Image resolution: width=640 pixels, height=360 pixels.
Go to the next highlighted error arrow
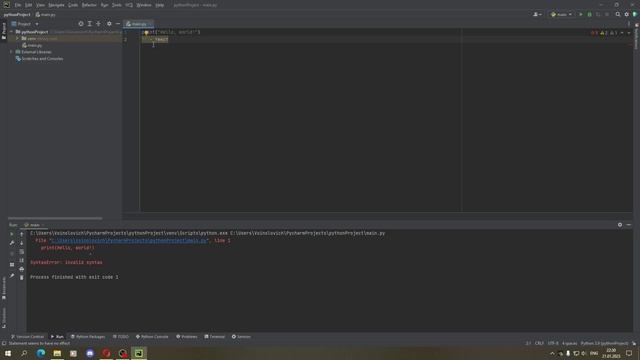tap(629, 33)
